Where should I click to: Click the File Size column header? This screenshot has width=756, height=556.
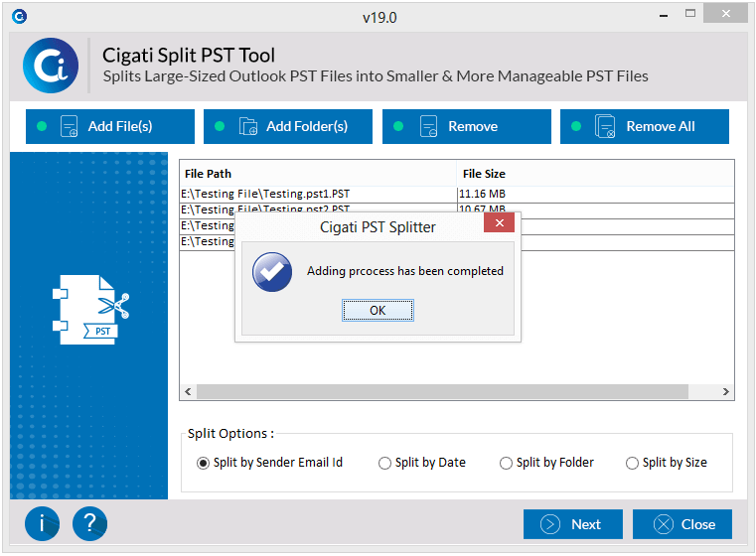595,174
